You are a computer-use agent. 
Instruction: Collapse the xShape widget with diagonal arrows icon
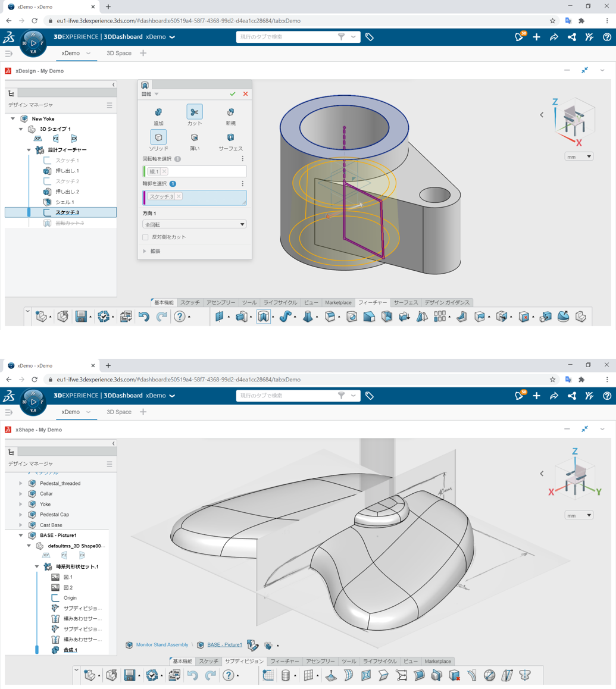click(584, 429)
